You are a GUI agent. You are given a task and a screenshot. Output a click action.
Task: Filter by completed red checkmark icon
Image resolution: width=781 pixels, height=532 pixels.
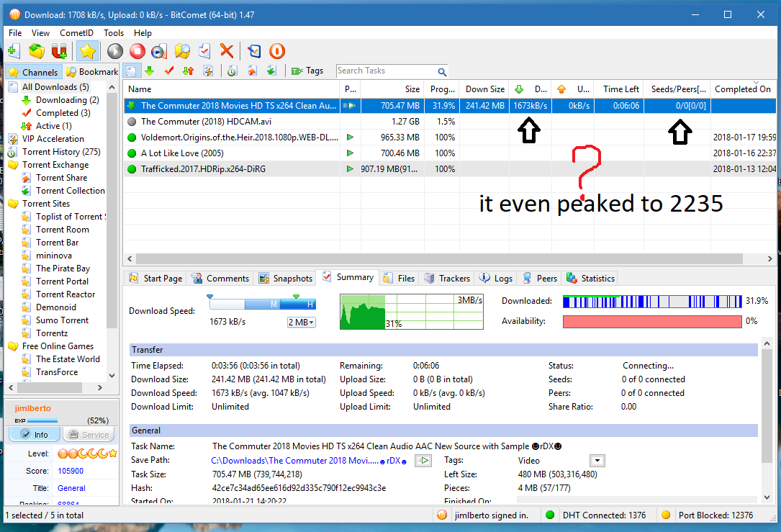point(169,71)
